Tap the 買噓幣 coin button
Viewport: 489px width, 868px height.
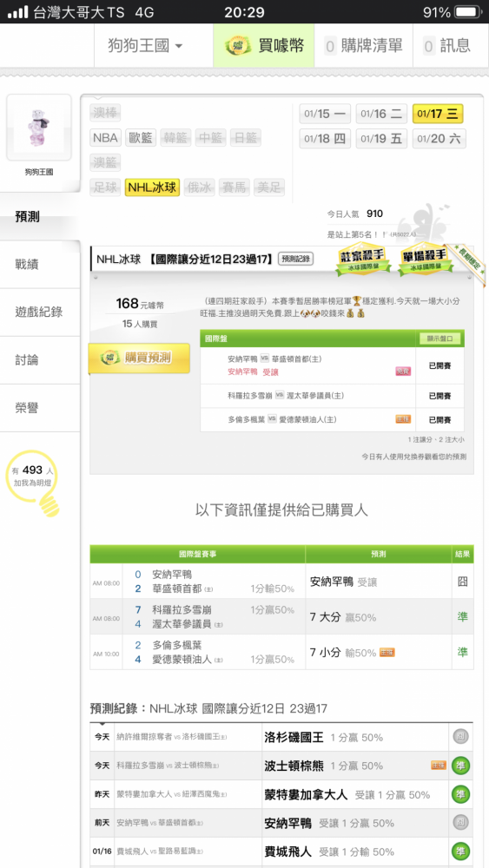[x=264, y=45]
